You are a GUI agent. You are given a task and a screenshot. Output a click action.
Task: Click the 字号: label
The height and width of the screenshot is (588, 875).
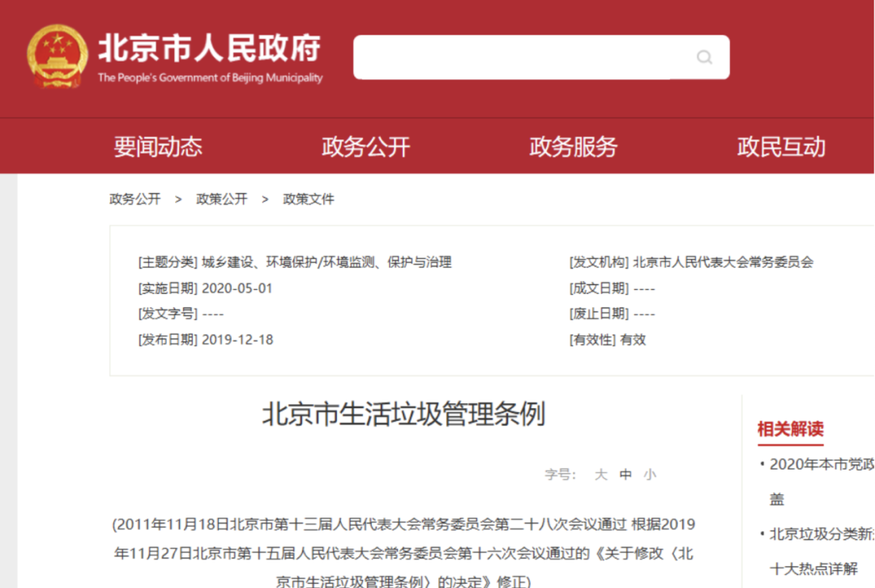tap(560, 475)
